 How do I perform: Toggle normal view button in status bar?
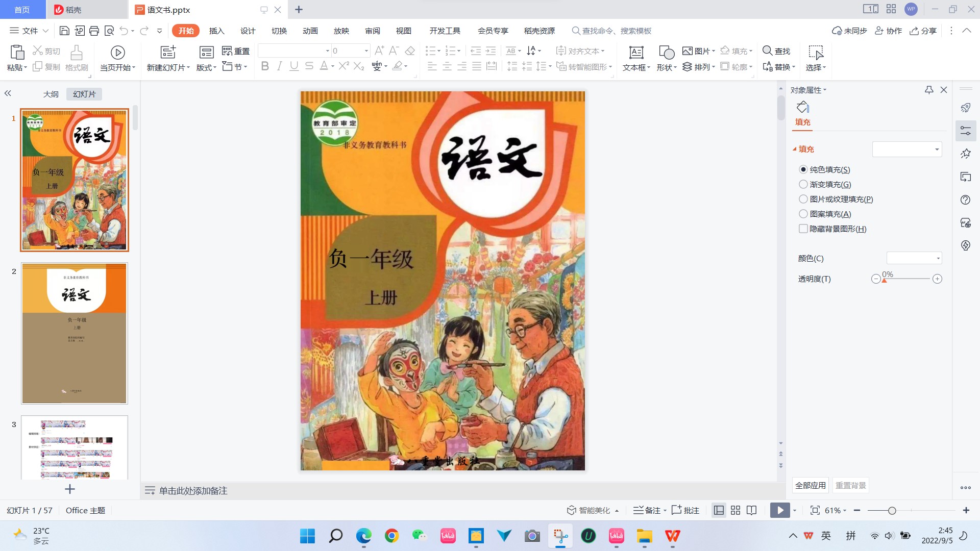719,510
